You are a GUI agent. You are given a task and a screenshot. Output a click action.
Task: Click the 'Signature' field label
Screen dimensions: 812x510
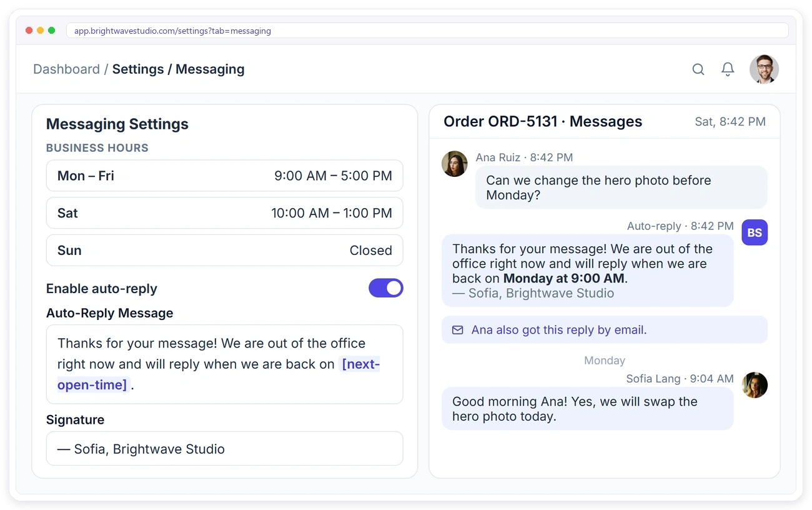[76, 420]
